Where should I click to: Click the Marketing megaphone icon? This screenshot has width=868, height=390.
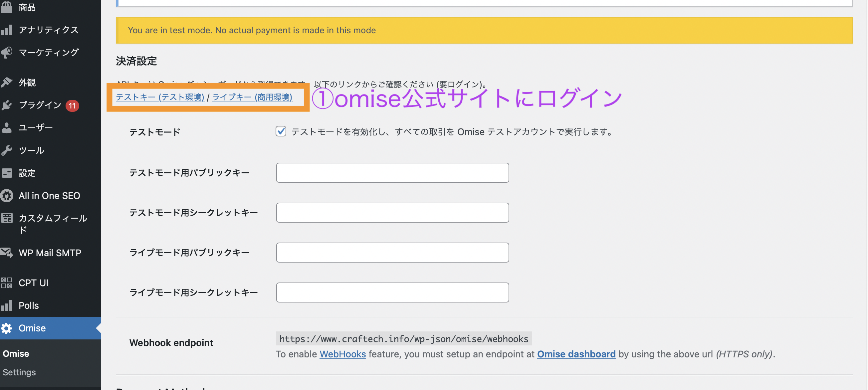click(x=7, y=52)
